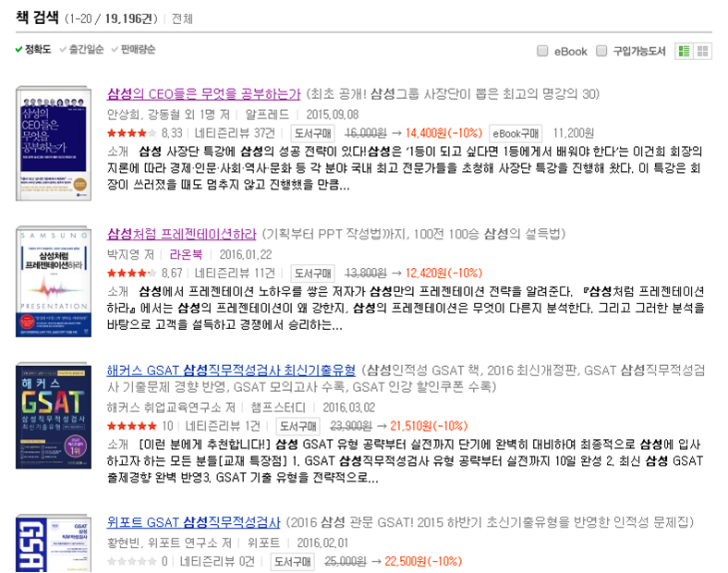
Task: Click star rating 8.33 of first book
Action: point(145,133)
